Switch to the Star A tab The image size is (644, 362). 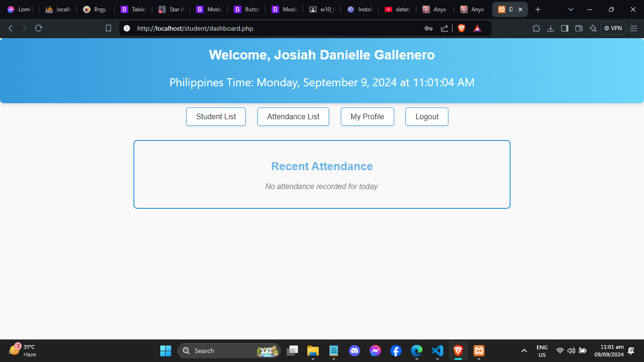[x=170, y=9]
